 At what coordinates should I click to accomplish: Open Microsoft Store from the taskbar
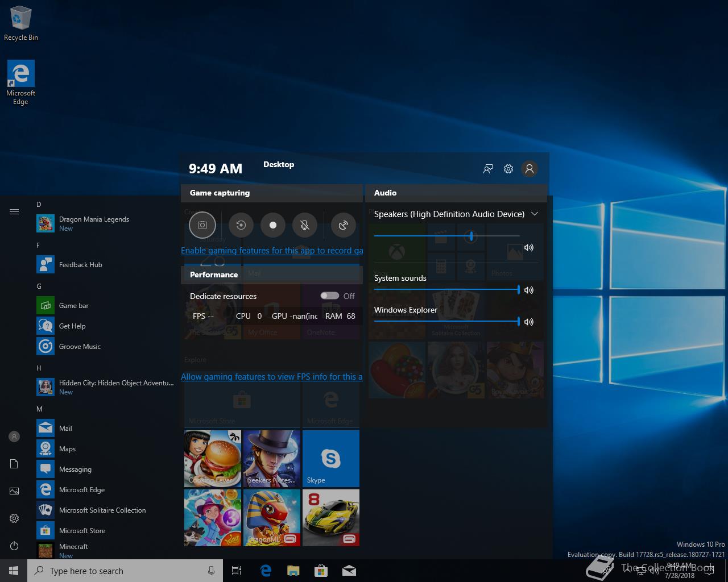point(321,571)
